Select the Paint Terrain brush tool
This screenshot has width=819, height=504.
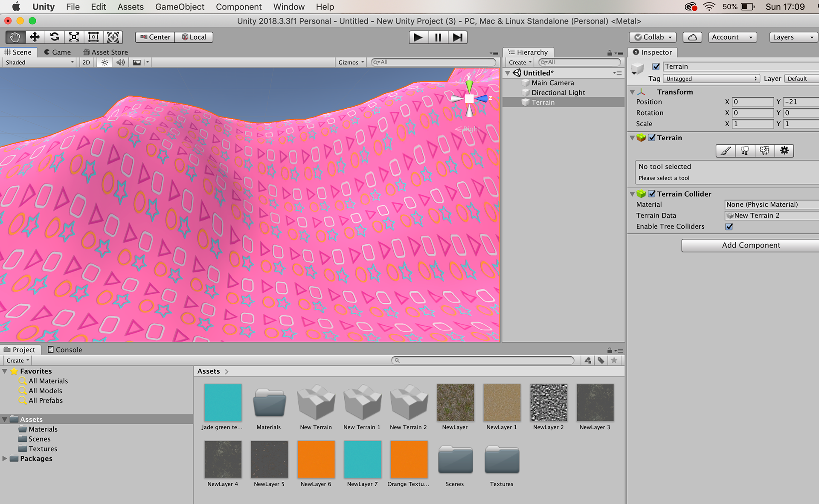726,151
